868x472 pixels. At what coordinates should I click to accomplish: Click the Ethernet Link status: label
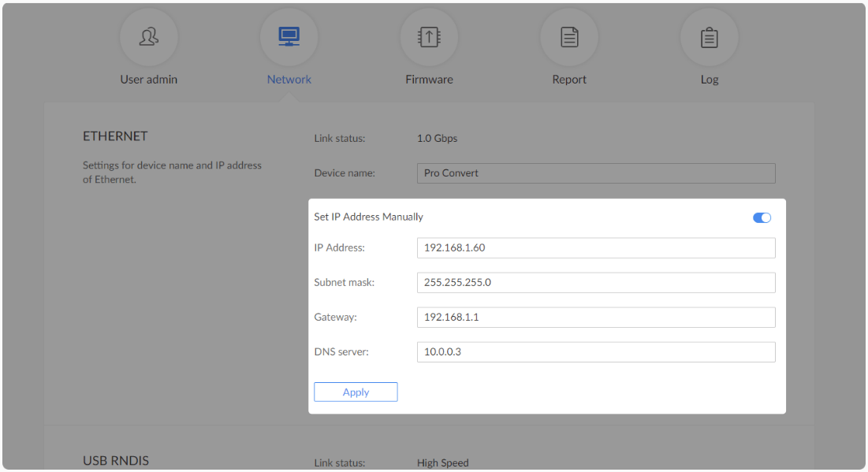point(339,139)
